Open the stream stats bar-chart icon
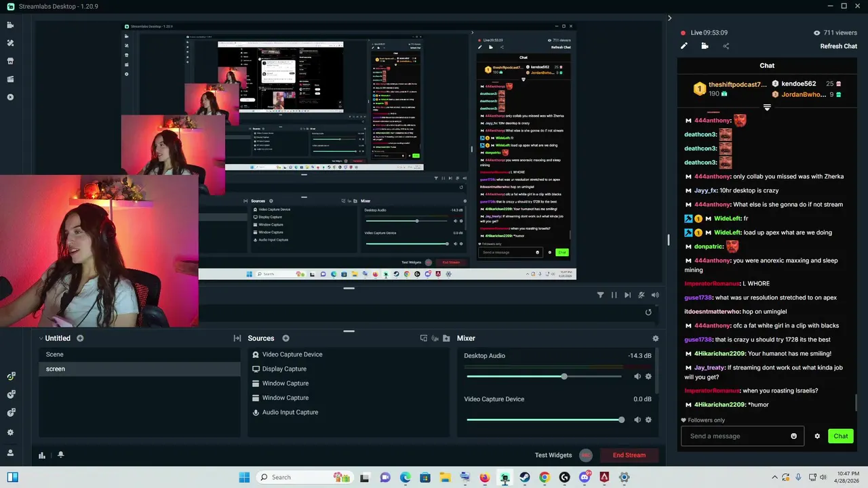The width and height of the screenshot is (868, 488). coord(42,455)
